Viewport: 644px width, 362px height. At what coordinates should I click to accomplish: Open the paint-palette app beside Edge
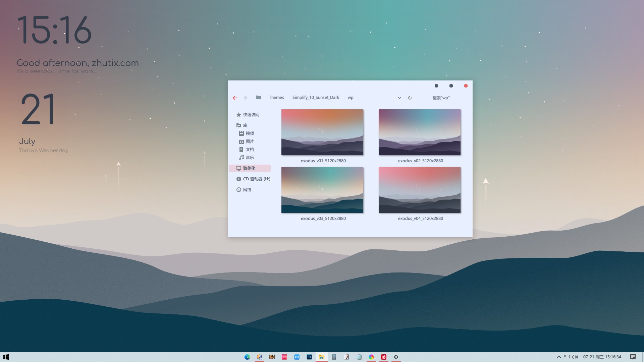[260, 357]
